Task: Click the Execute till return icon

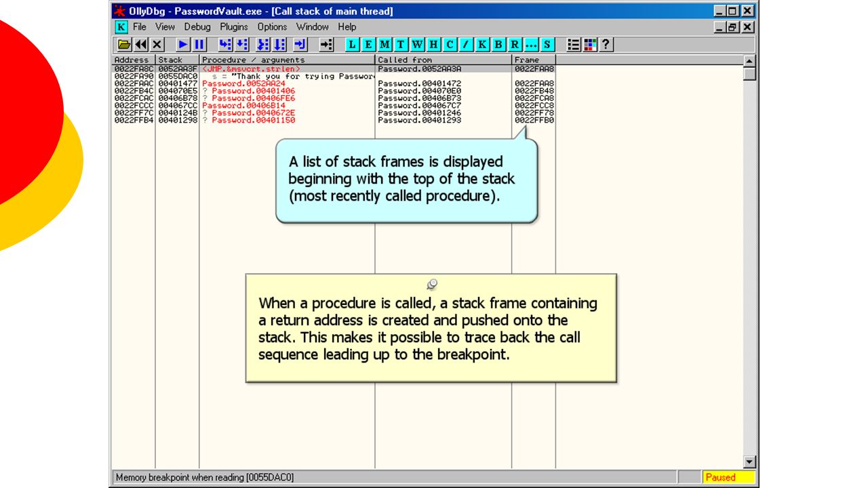Action: point(300,45)
